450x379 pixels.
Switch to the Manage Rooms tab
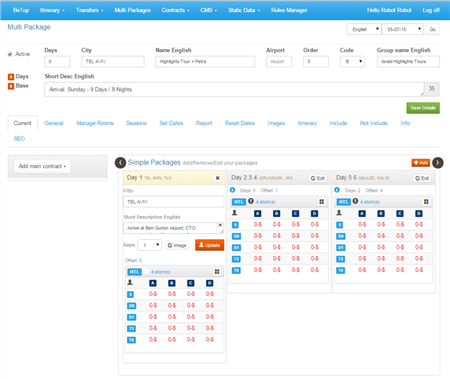point(95,123)
